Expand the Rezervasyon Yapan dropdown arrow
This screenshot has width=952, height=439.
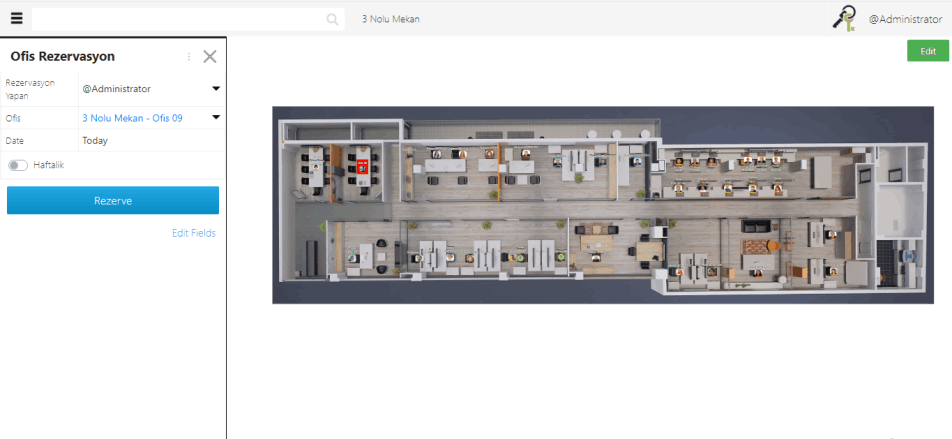point(216,89)
